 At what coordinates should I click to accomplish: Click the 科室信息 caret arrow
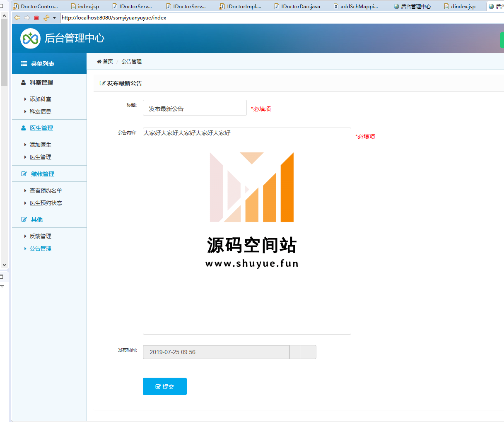point(25,111)
